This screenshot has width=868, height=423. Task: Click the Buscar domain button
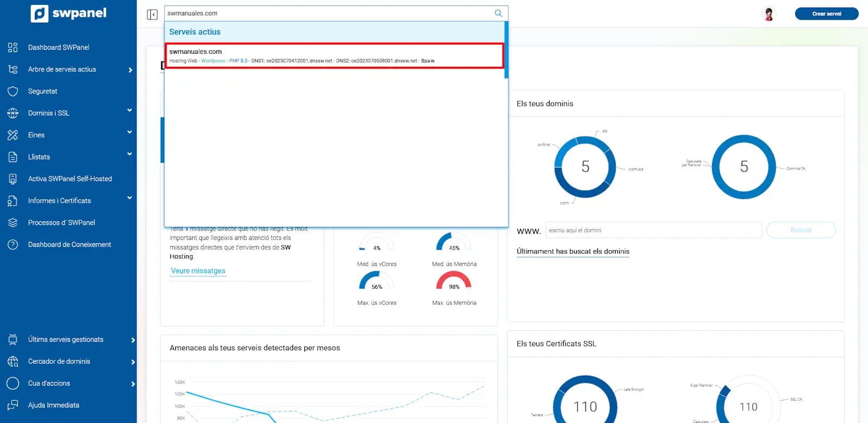801,230
